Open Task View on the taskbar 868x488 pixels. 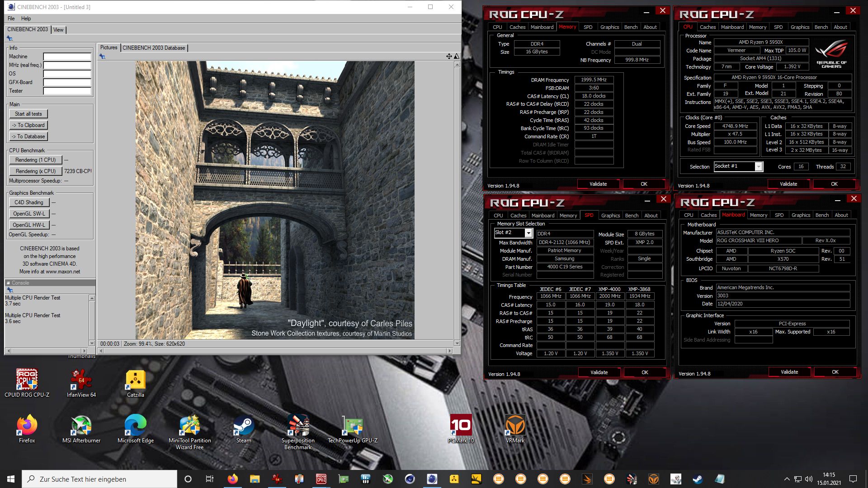pos(210,479)
